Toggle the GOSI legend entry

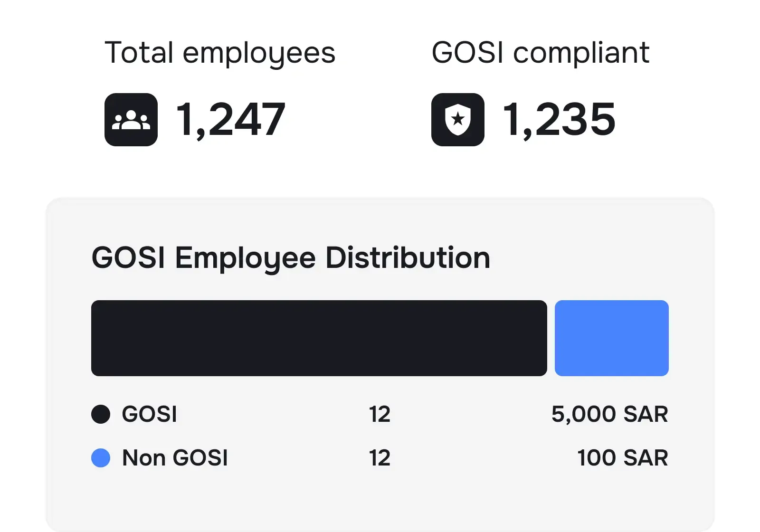click(x=149, y=414)
